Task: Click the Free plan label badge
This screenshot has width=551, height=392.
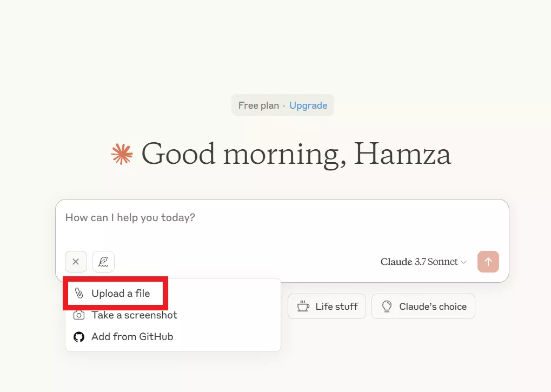Action: click(x=258, y=105)
